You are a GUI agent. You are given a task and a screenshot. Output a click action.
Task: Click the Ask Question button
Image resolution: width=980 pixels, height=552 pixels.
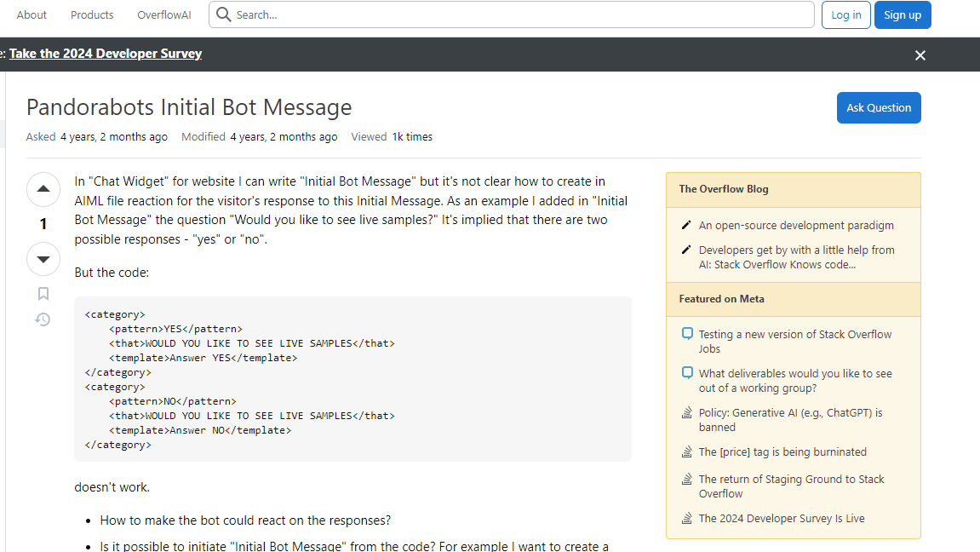(878, 108)
